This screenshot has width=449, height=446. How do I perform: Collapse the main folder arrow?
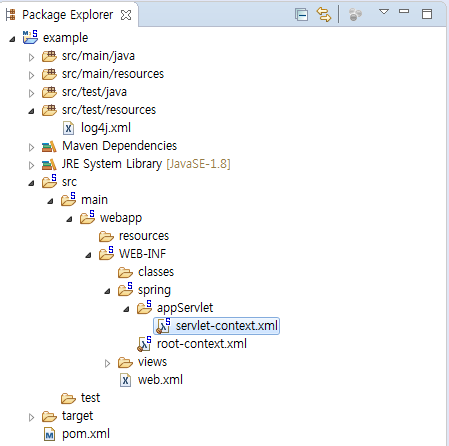coord(50,201)
